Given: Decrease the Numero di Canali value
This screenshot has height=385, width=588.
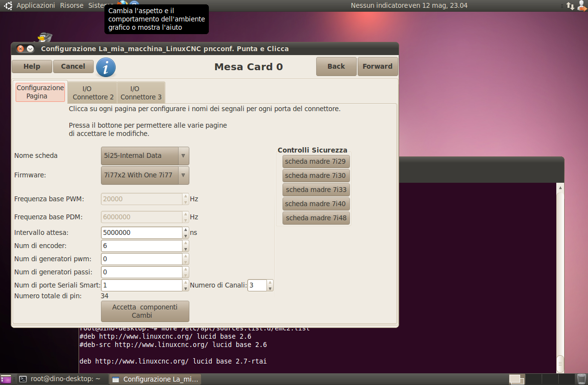Looking at the screenshot, I should pos(270,289).
